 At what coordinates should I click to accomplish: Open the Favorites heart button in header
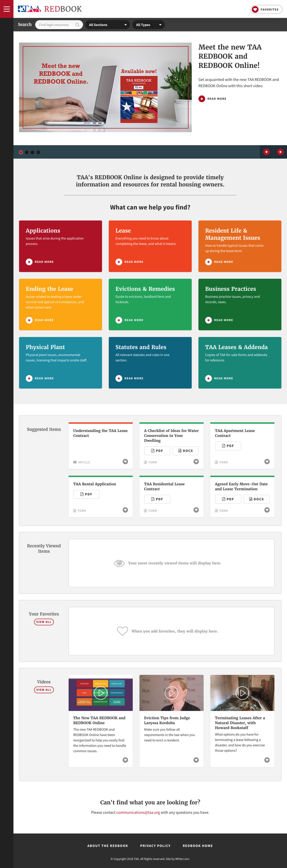point(266,9)
